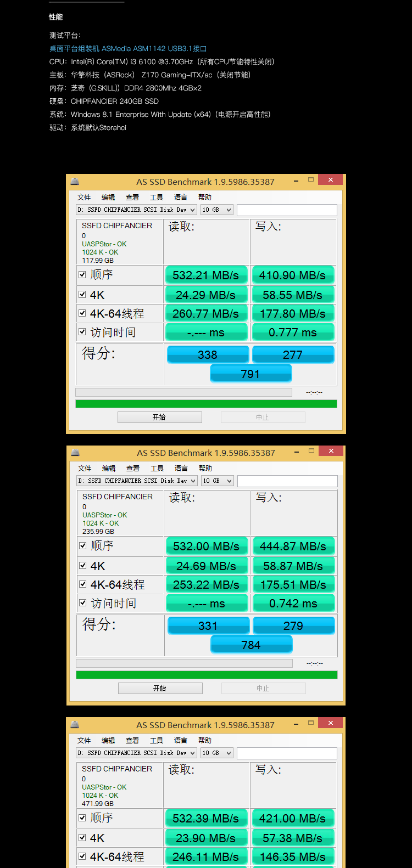This screenshot has width=412, height=868.
Task: Open the 帮助 menu in the 117.99 GB window
Action: 205,197
